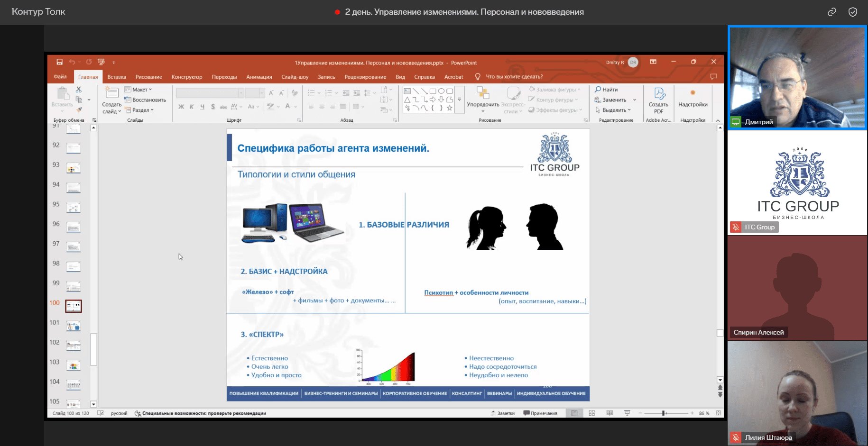Click the zoom slider in status bar
The image size is (868, 446).
664,413
